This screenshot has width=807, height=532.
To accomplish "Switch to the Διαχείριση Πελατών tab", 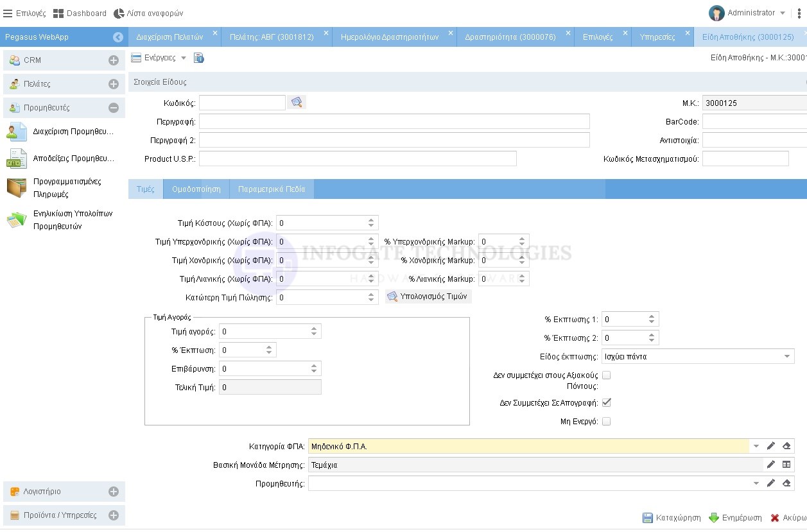I will (169, 37).
